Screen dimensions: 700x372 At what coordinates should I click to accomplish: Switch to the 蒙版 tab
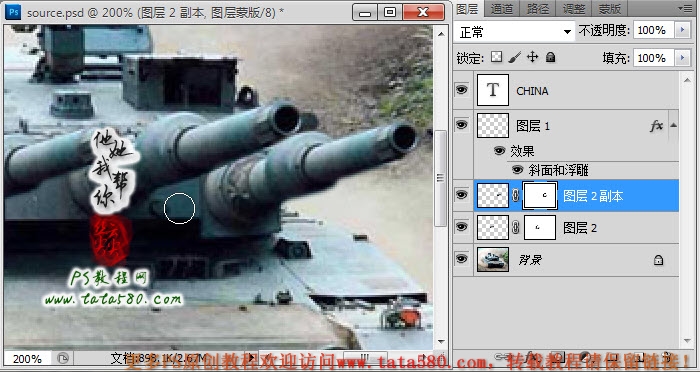coord(609,8)
